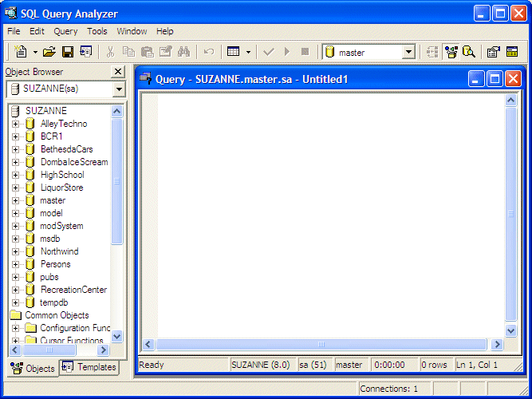The height and width of the screenshot is (399, 532).
Task: Click the Northwind database cylinder icon
Action: (30, 251)
